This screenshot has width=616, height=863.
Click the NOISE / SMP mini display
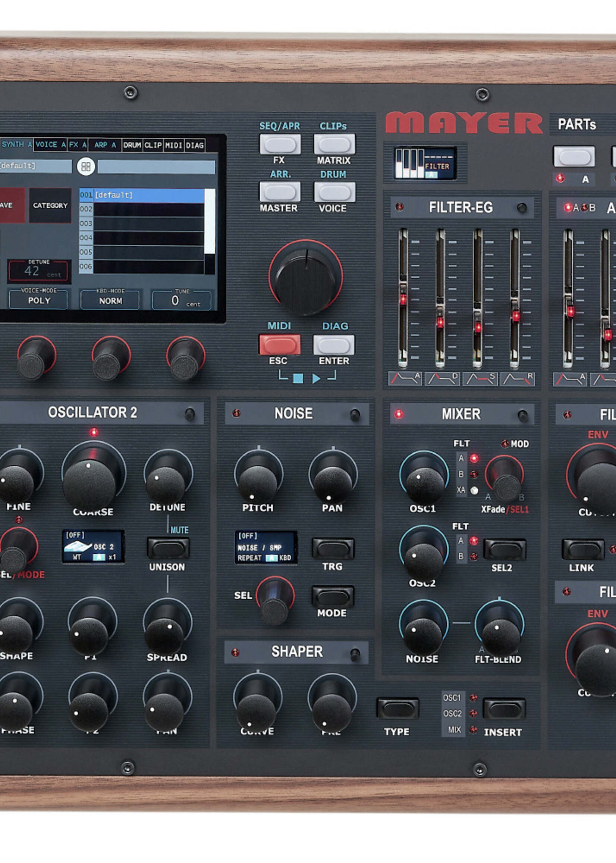266,547
